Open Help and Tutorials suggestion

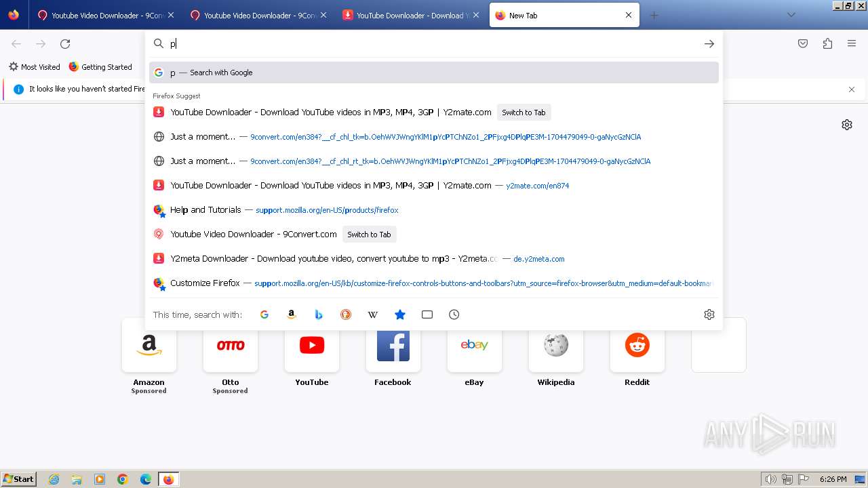point(434,210)
